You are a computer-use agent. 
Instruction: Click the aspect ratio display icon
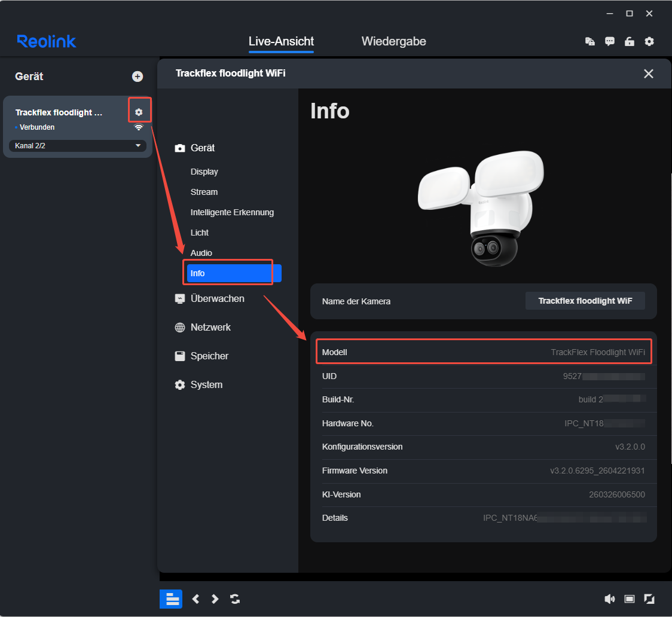pyautogui.click(x=629, y=599)
